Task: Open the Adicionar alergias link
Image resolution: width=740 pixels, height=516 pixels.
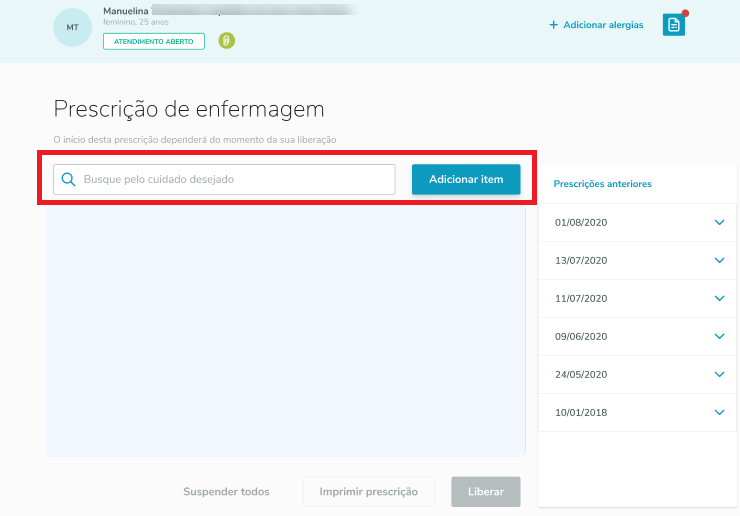Action: click(603, 25)
